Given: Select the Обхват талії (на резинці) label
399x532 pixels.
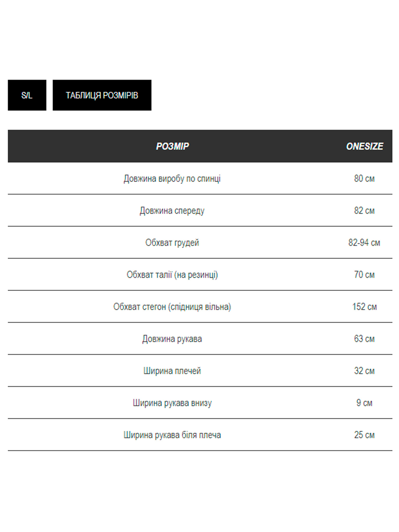Looking at the screenshot, I should (x=172, y=275).
